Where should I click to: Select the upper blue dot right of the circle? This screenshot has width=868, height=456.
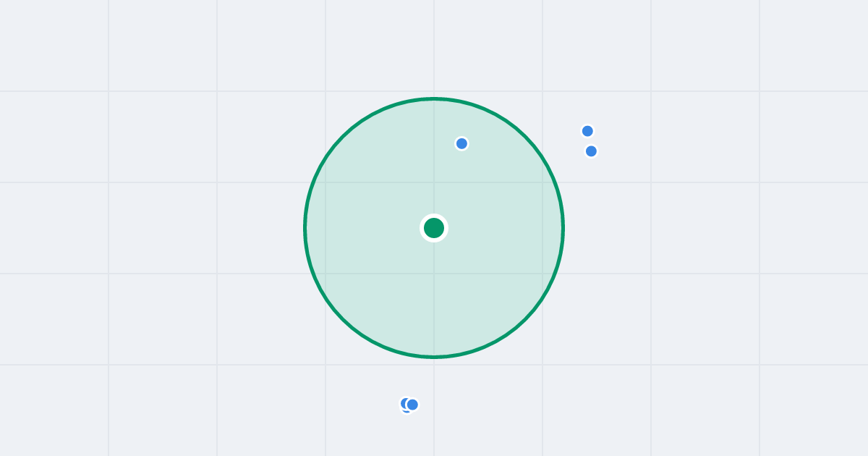coord(587,131)
